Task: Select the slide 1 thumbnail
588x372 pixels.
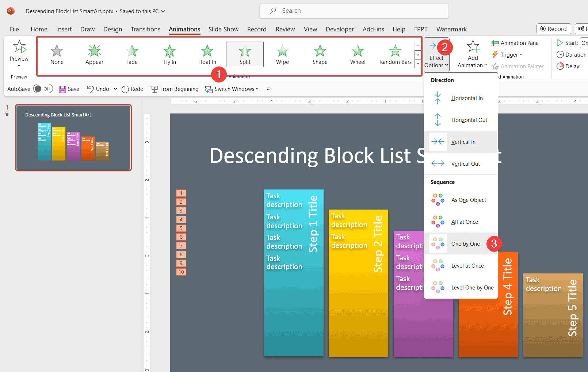Action: pos(73,138)
